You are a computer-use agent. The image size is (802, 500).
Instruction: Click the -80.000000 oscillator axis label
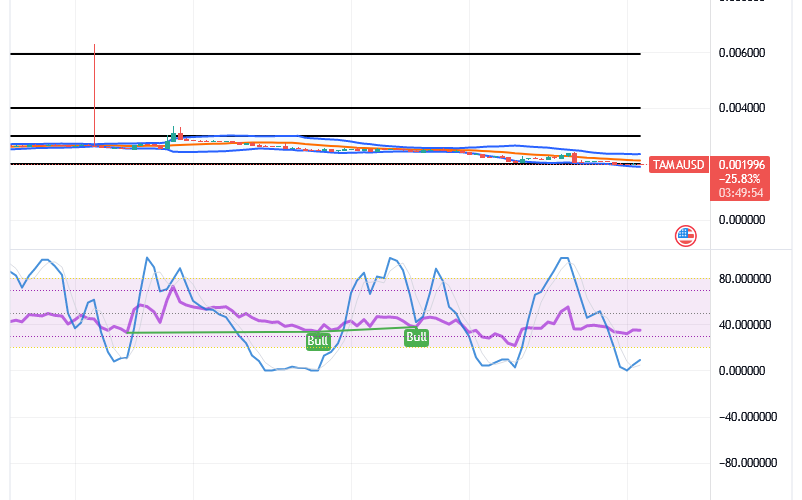pyautogui.click(x=748, y=463)
